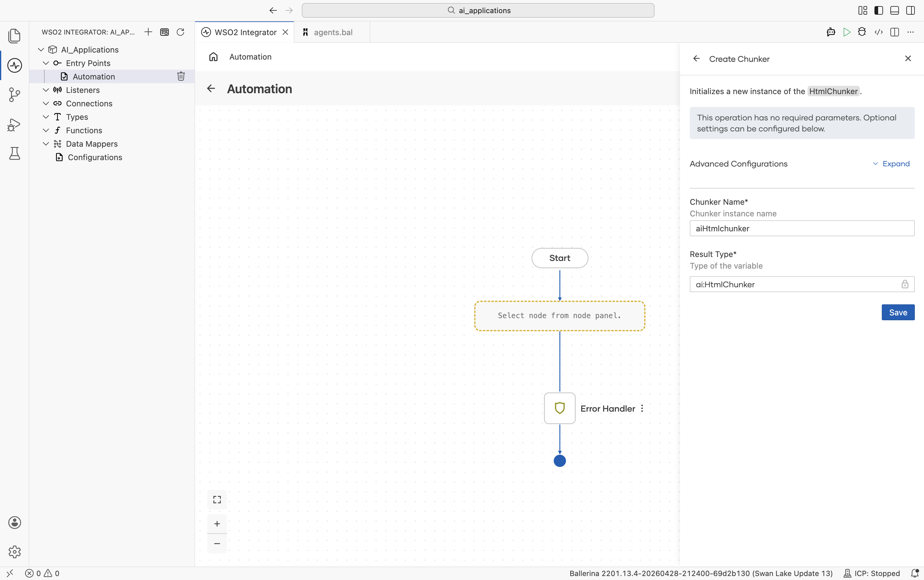
Task: Switch to the agents.bal tab
Action: click(x=332, y=32)
